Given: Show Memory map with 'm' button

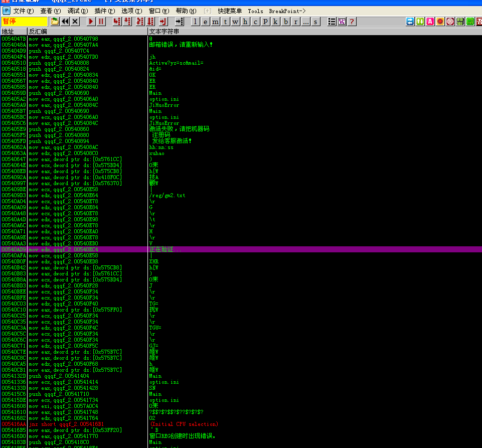Looking at the screenshot, I should 216,22.
